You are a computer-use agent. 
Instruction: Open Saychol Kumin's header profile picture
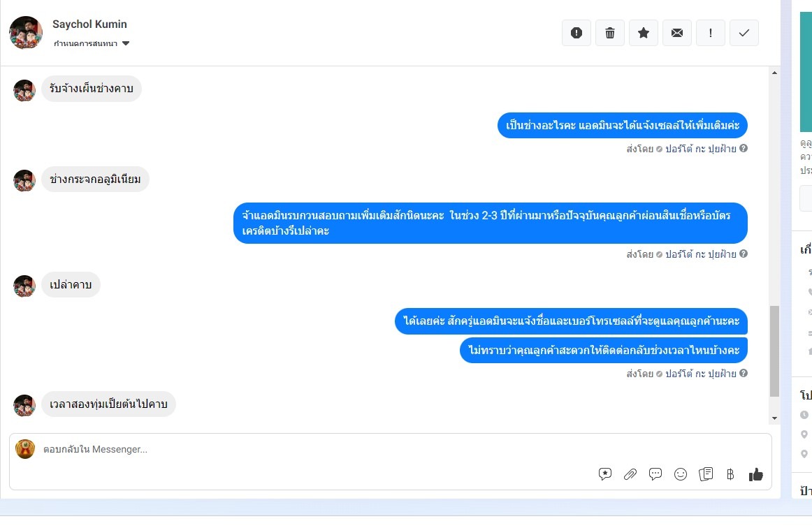pos(26,33)
